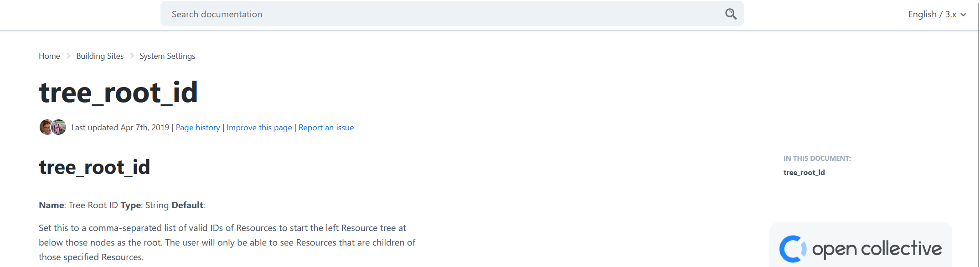Click the large tree_root_id page title
This screenshot has height=267, width=980.
pyautogui.click(x=119, y=92)
